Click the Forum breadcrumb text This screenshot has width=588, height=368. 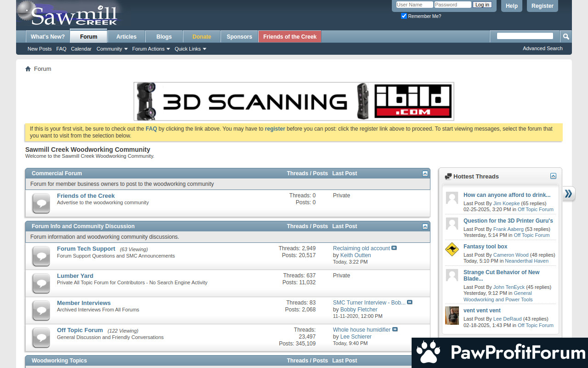[x=42, y=69]
